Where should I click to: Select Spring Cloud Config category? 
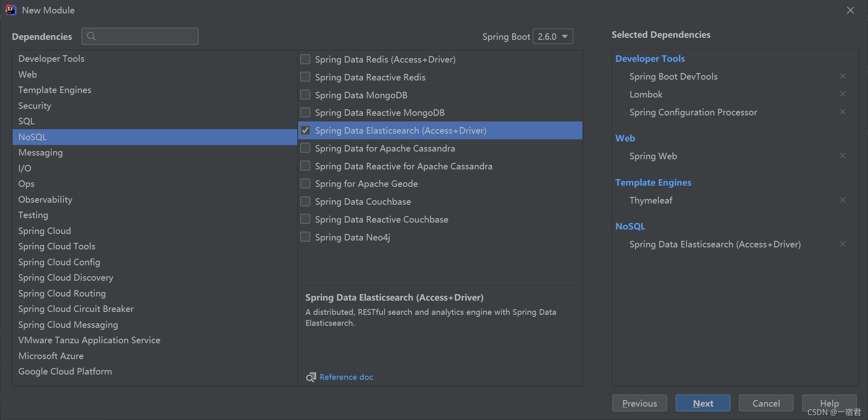tap(155, 262)
